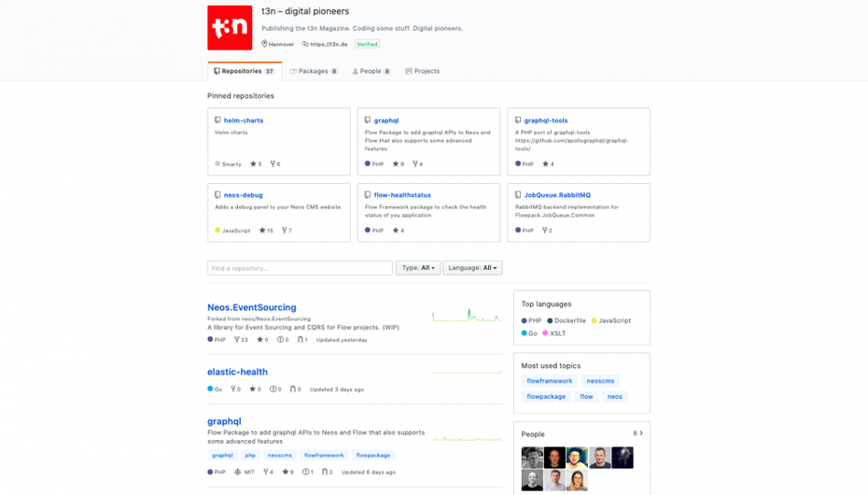
Task: Select flowpackage tag under graphql repository
Action: [x=373, y=455]
